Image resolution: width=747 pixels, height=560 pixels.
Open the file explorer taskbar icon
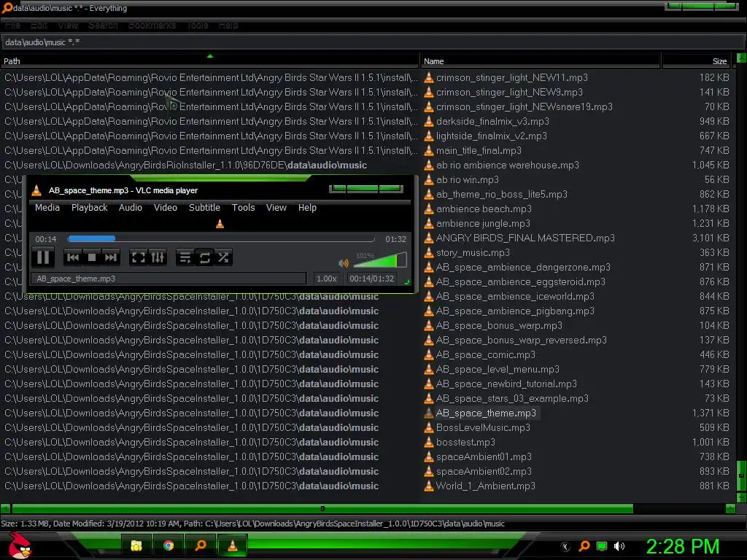(x=136, y=545)
